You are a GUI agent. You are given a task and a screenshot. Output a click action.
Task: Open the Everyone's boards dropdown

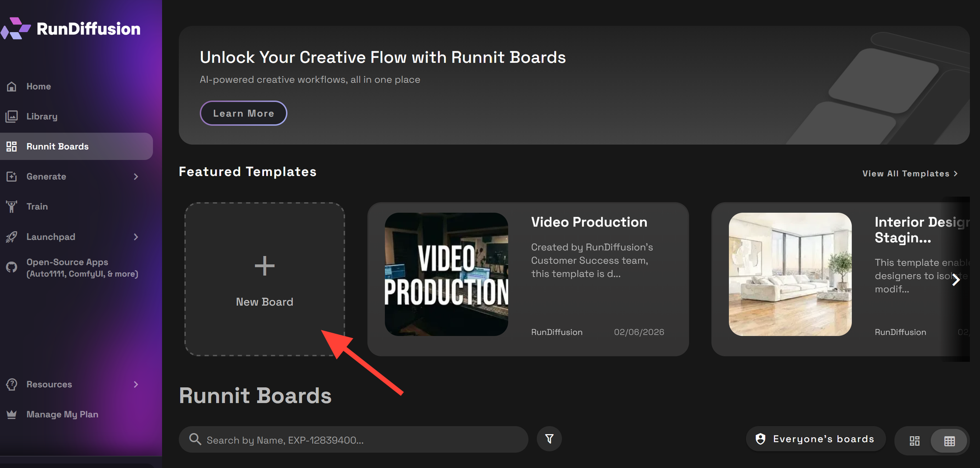(816, 439)
